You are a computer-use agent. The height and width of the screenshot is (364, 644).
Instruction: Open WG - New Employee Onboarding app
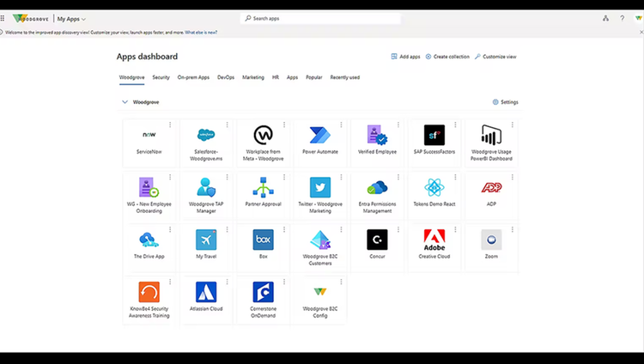[149, 196]
